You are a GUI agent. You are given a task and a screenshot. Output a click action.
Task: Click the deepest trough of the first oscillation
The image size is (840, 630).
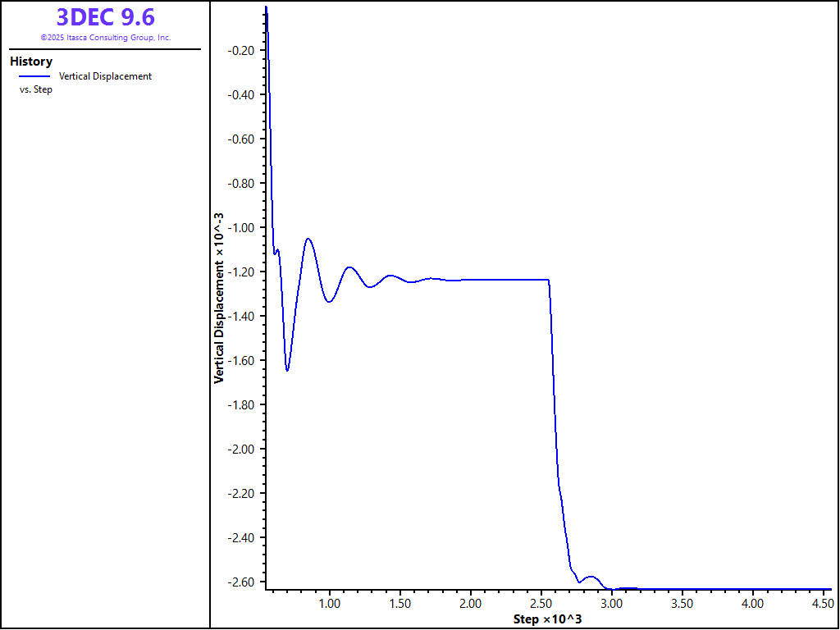click(287, 370)
